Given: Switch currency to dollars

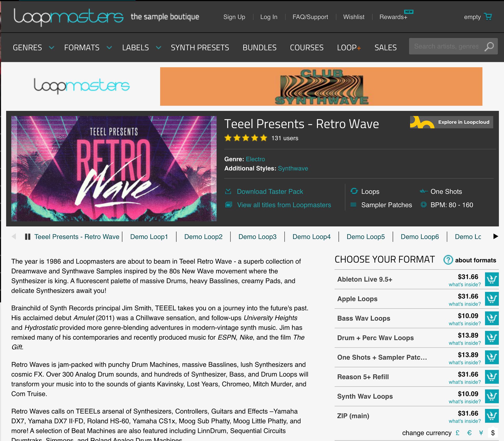Looking at the screenshot, I should click(x=493, y=433).
